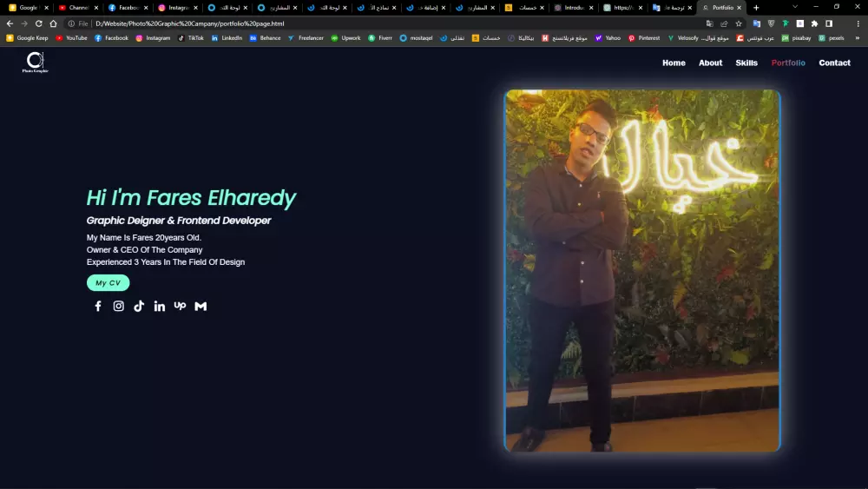The width and height of the screenshot is (868, 489).
Task: Open the Yahoo bookmark
Action: point(608,38)
